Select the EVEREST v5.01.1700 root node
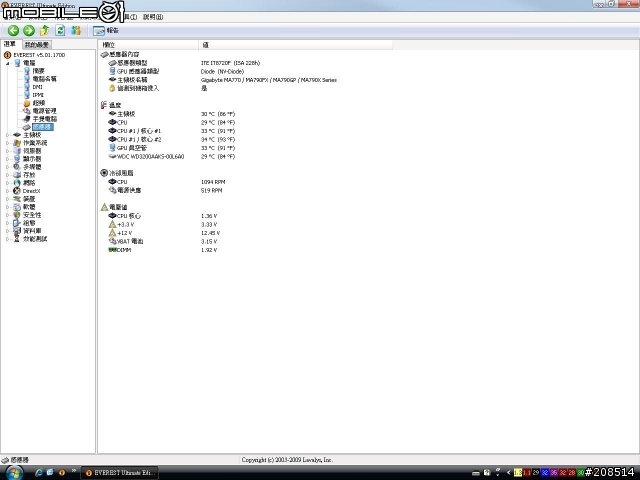The height and width of the screenshot is (480, 640). pyautogui.click(x=39, y=55)
